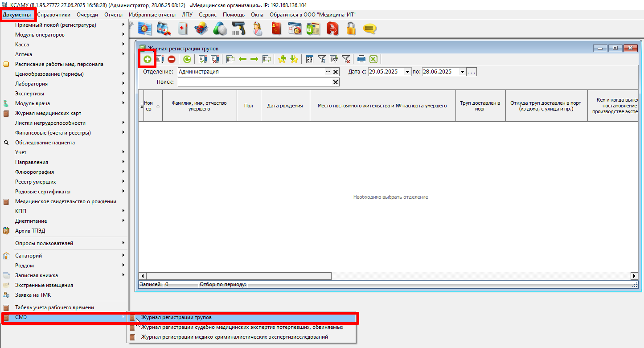Click the edit record icon with pencil

coord(160,59)
